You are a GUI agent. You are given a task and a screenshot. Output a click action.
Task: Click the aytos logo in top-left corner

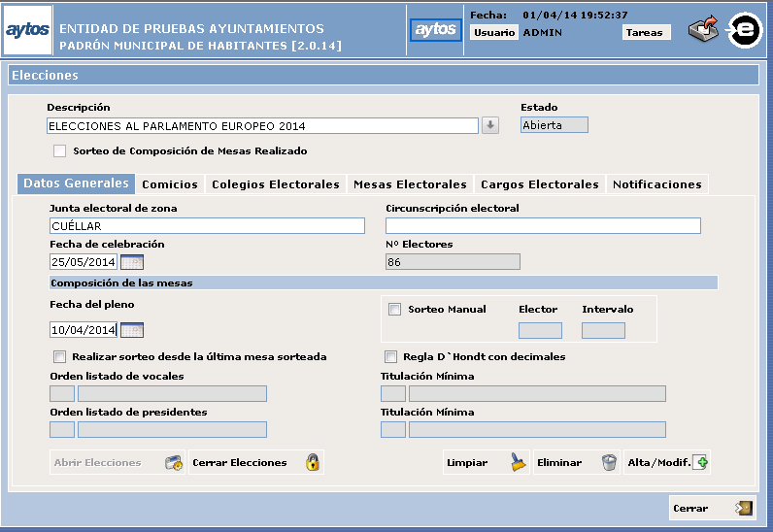coord(27,30)
